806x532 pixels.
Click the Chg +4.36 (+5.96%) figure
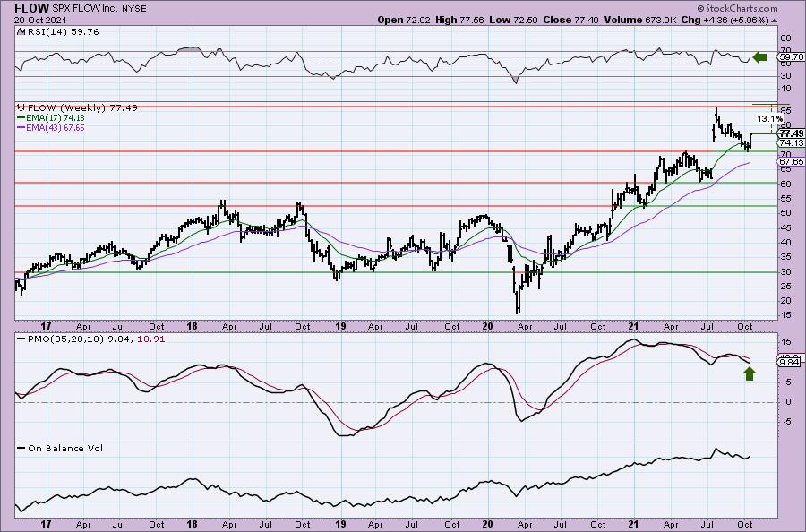point(725,20)
